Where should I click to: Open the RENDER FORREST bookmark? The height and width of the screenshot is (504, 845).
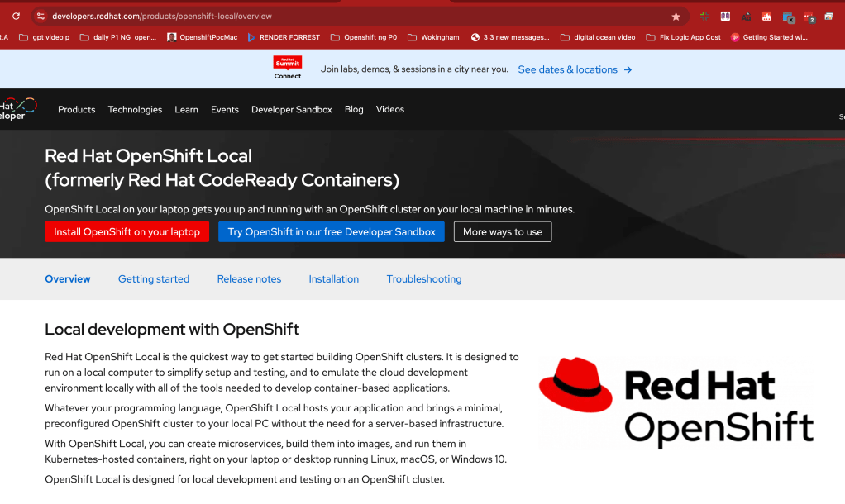point(284,37)
